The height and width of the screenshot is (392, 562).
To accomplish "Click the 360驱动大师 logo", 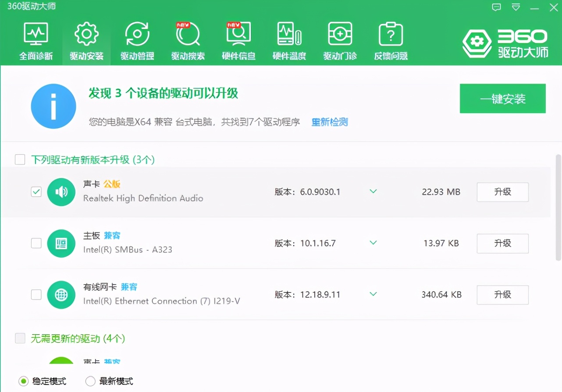I will click(505, 43).
